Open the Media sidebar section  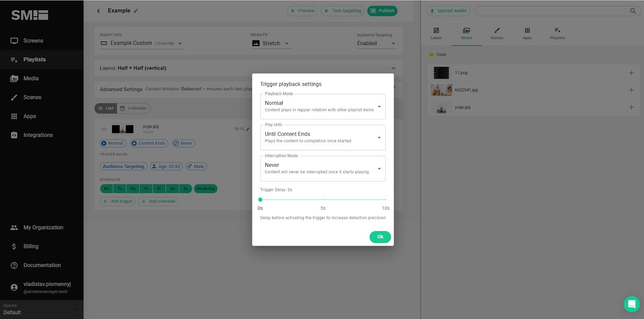41,79
